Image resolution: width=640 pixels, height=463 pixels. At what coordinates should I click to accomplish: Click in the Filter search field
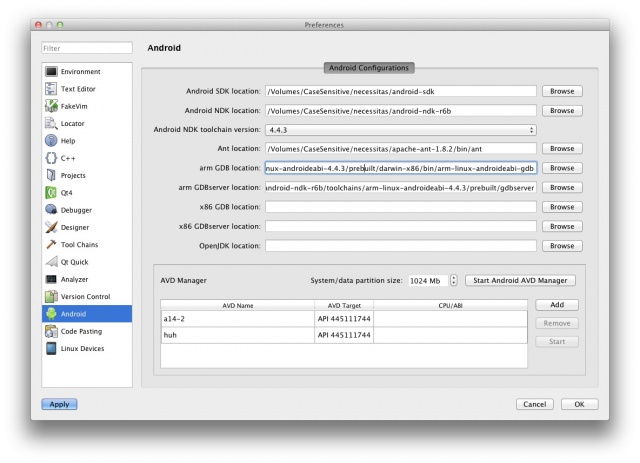click(87, 48)
